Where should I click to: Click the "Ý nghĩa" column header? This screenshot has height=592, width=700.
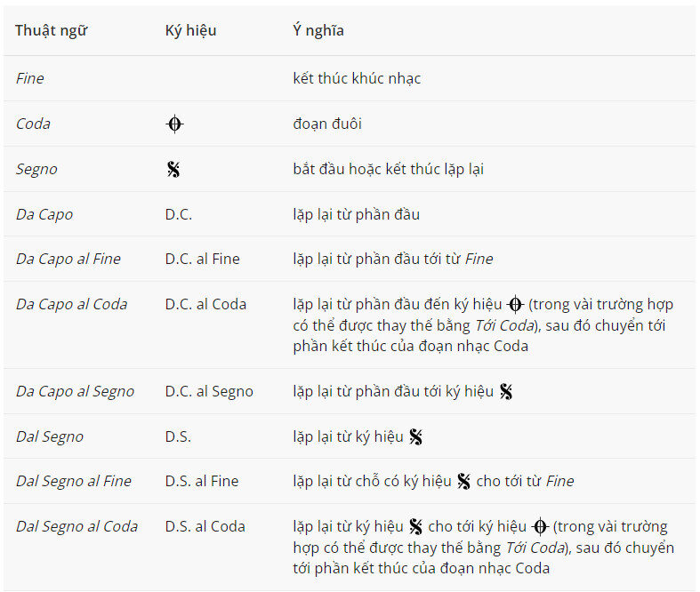point(318,30)
